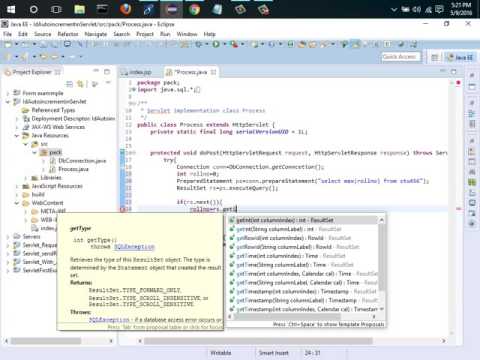Maximize the Project Explorer view
This screenshot has height=360, width=480.
click(107, 72)
